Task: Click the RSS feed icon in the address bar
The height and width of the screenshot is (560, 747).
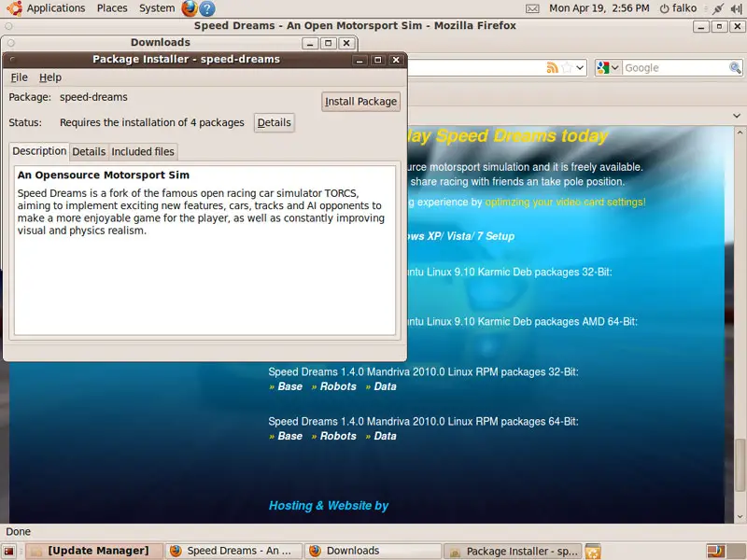Action: pos(552,67)
